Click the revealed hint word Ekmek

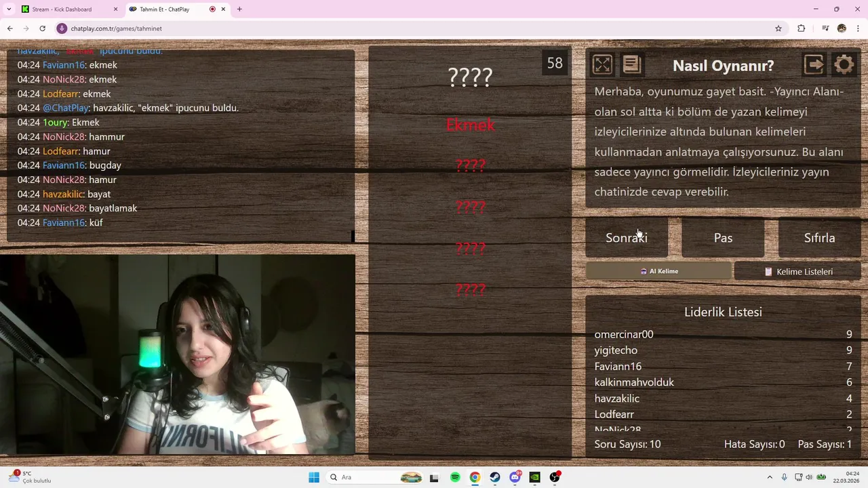tap(470, 125)
